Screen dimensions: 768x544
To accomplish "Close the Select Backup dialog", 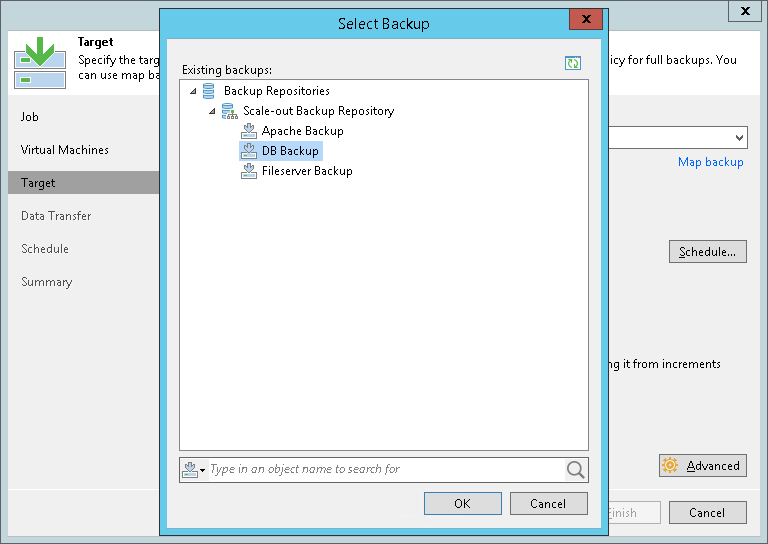I will click(x=586, y=19).
